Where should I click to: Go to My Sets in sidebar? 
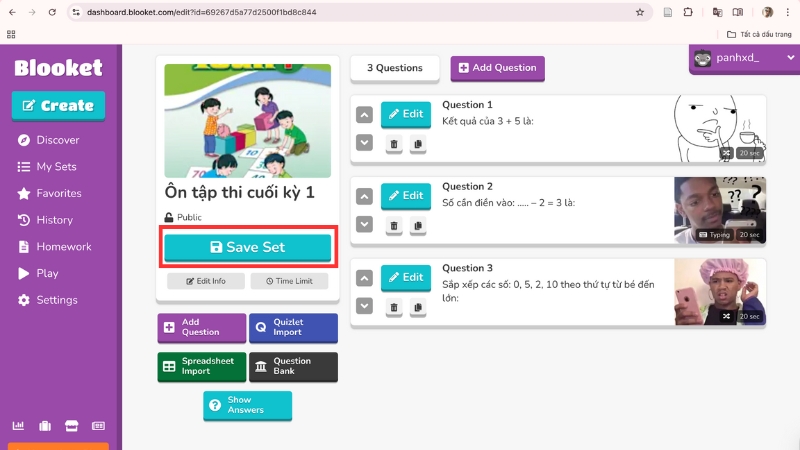(x=56, y=167)
